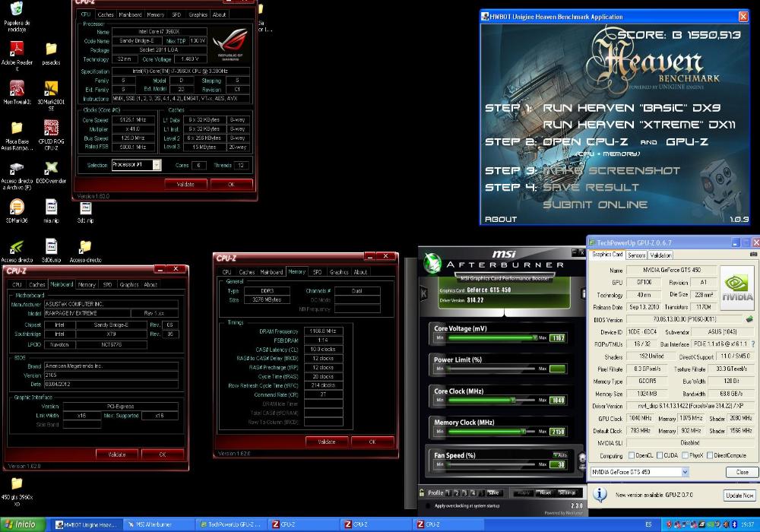
Task: Open the Acceso directo a Archivo (F) shortcut
Action: 17,176
